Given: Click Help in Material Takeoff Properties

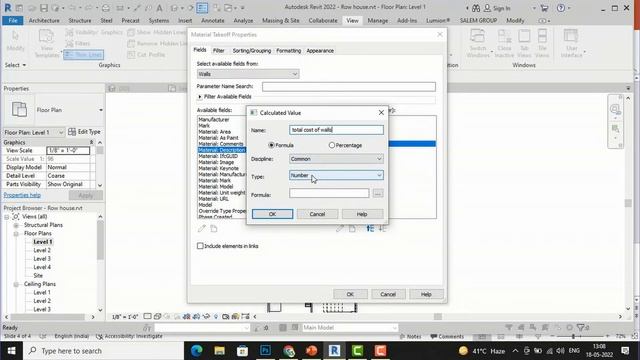Looking at the screenshot, I should coord(426,294).
